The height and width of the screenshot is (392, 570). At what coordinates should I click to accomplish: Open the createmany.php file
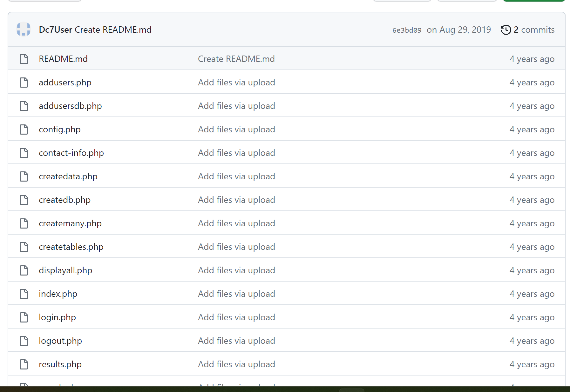[x=70, y=223]
